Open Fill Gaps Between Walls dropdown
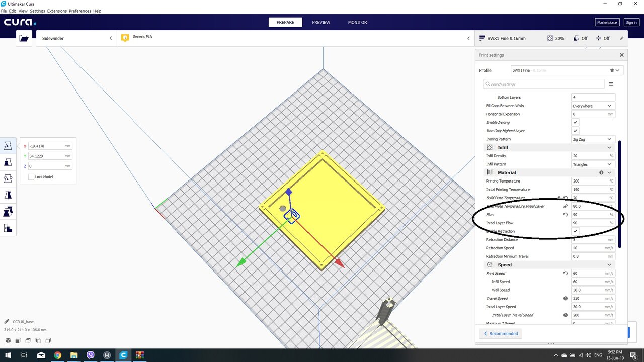Viewport: 644px width, 362px height. click(593, 106)
